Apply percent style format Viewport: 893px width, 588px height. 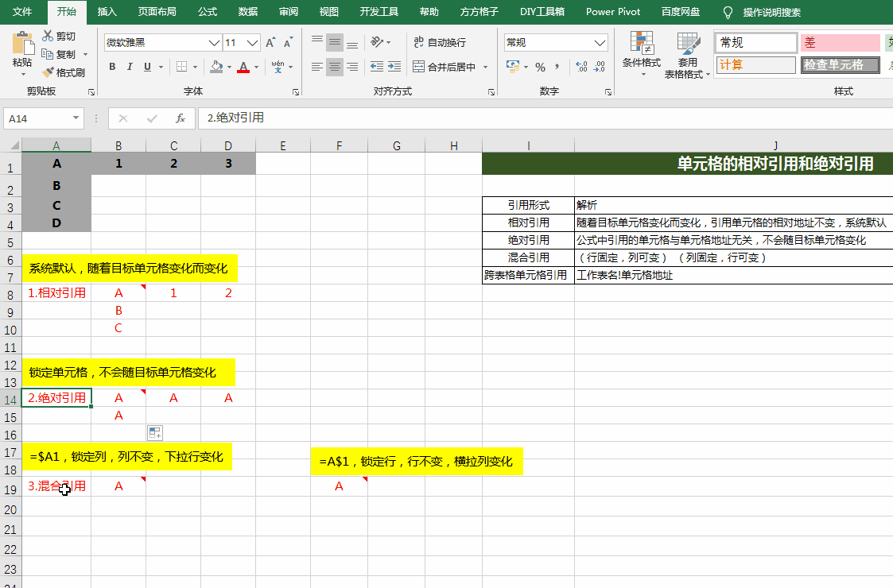pos(541,68)
